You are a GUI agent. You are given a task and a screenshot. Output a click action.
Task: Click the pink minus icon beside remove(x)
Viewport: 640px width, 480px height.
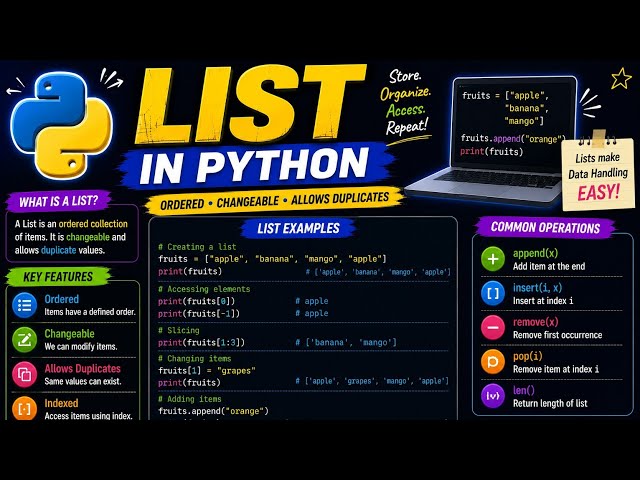click(x=493, y=328)
